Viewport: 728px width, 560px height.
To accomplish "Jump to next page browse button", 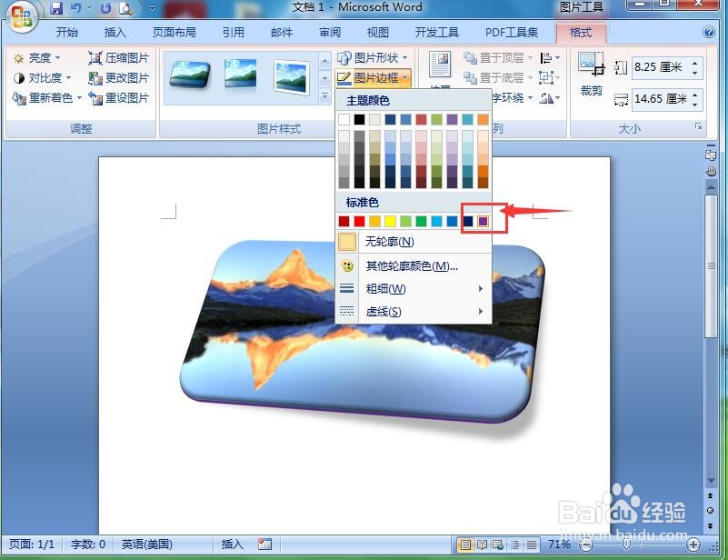I will [x=711, y=525].
